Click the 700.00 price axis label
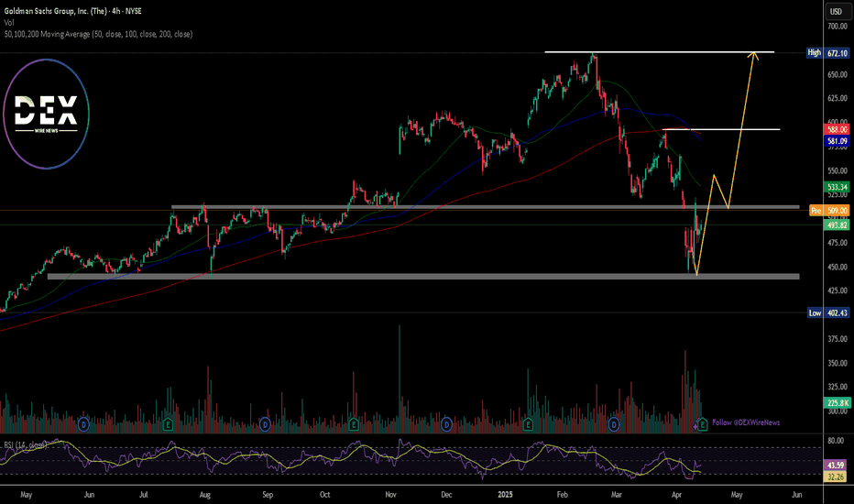Screen dimensions: 854x504 (838, 27)
